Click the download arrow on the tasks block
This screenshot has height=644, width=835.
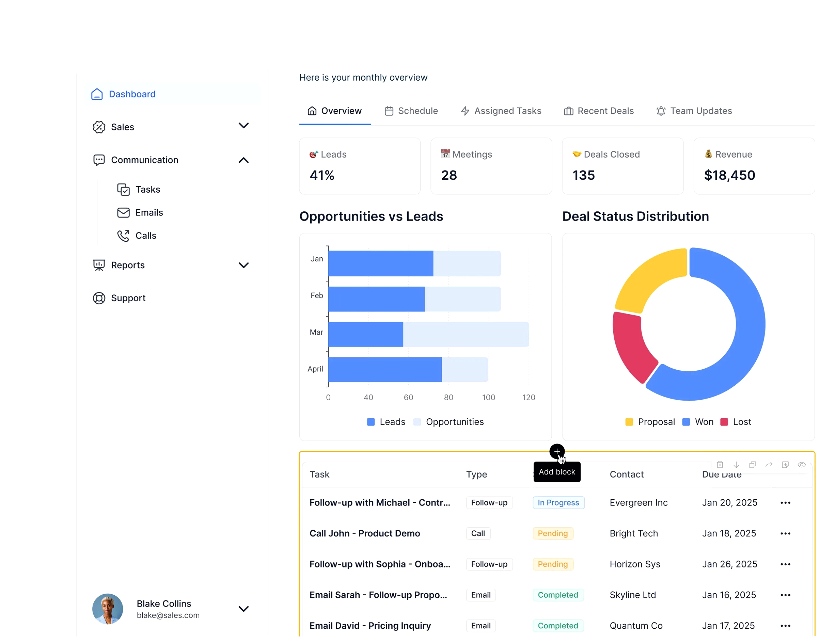coord(736,465)
